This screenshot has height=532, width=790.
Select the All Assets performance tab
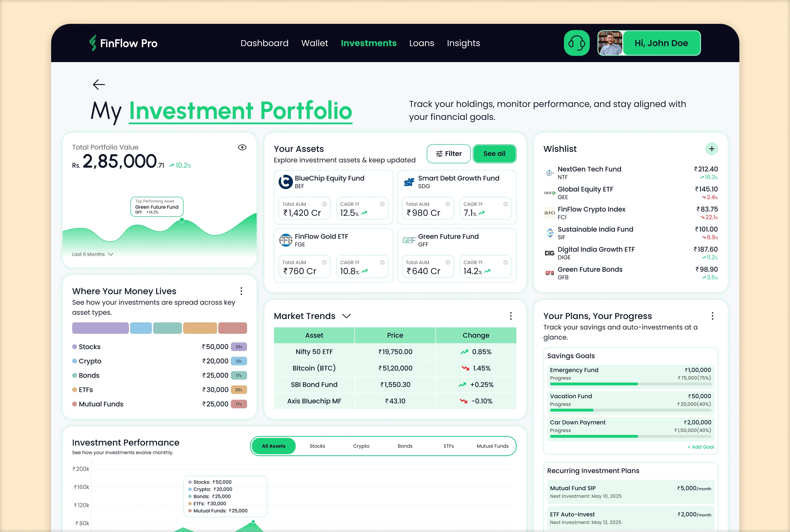(x=274, y=446)
